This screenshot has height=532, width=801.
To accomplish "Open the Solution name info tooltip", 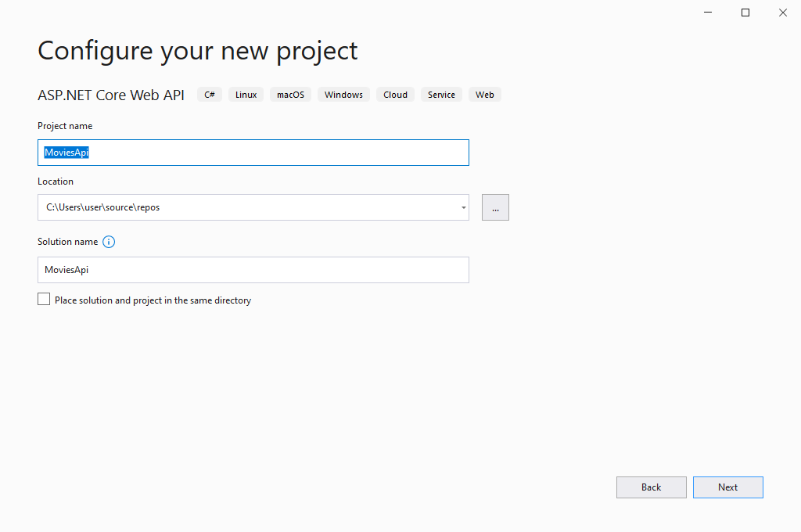I will 109,241.
